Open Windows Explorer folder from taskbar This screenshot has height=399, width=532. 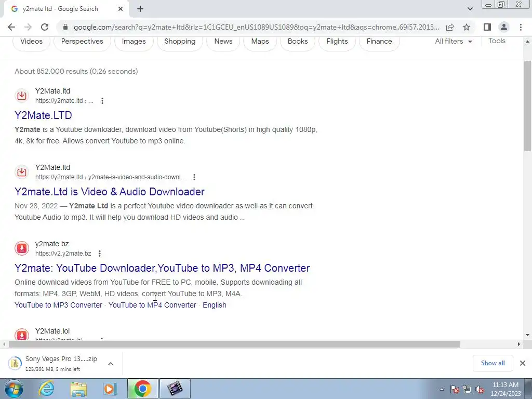(78, 389)
